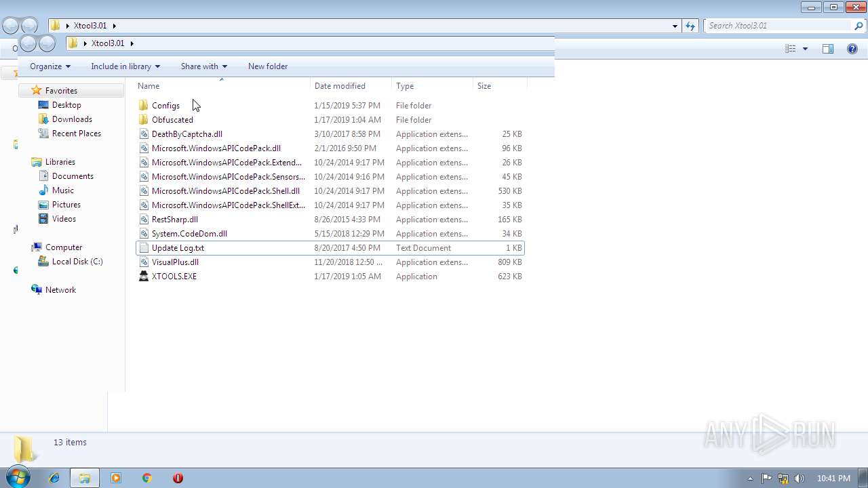Select Local Disk (C:) in sidebar

tap(77, 262)
